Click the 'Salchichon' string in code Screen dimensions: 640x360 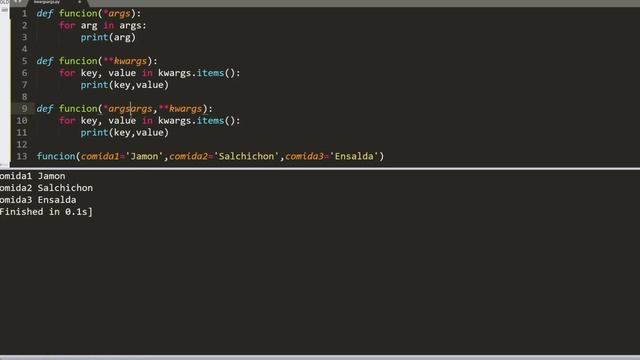point(247,156)
